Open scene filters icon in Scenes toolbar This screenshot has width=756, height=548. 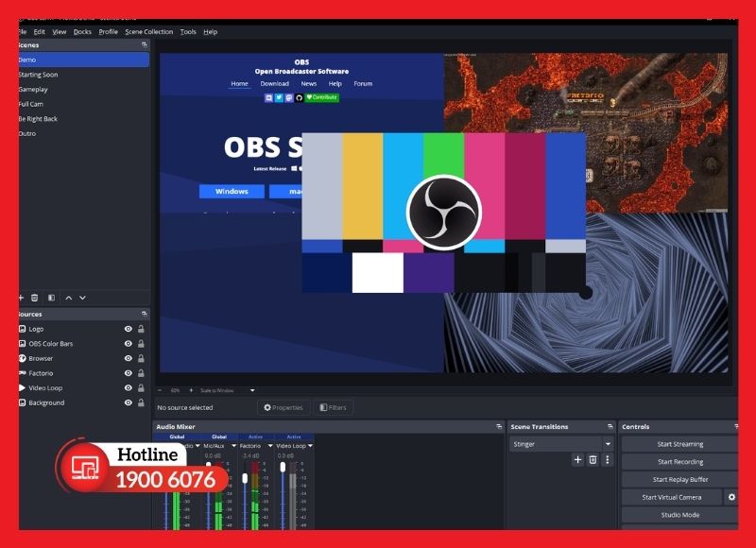[51, 298]
